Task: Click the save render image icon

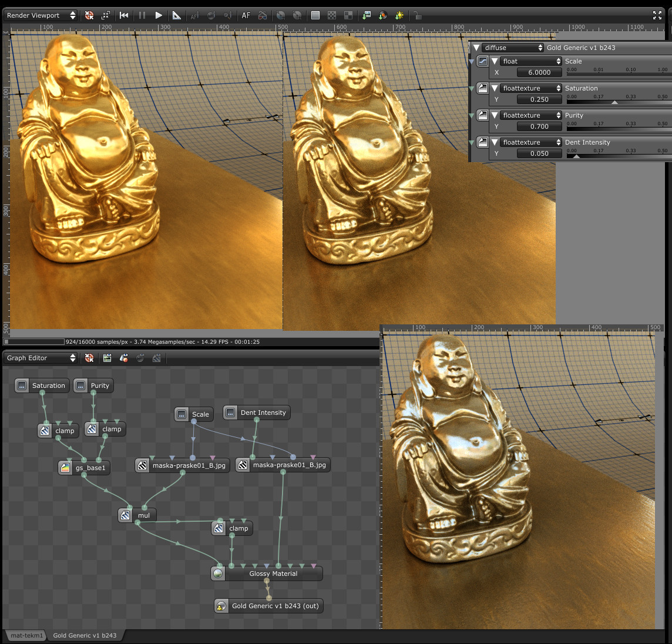Action: click(367, 15)
